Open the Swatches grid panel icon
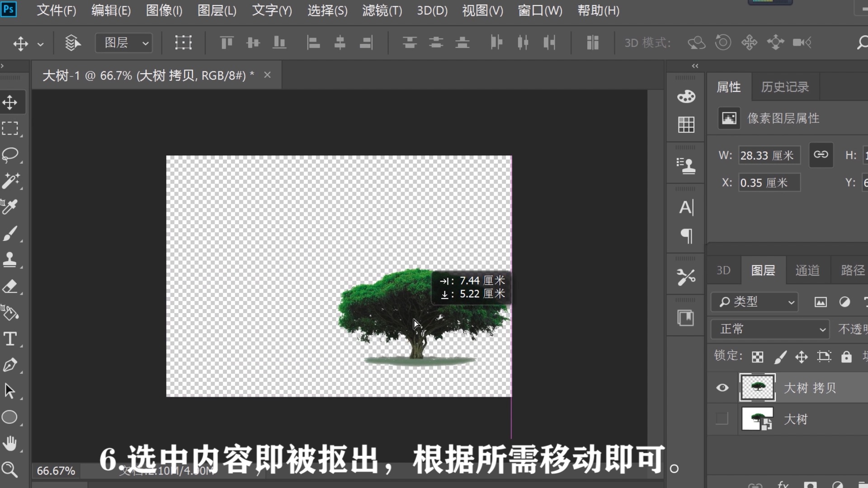Screen dimensions: 868x488 click(x=686, y=125)
